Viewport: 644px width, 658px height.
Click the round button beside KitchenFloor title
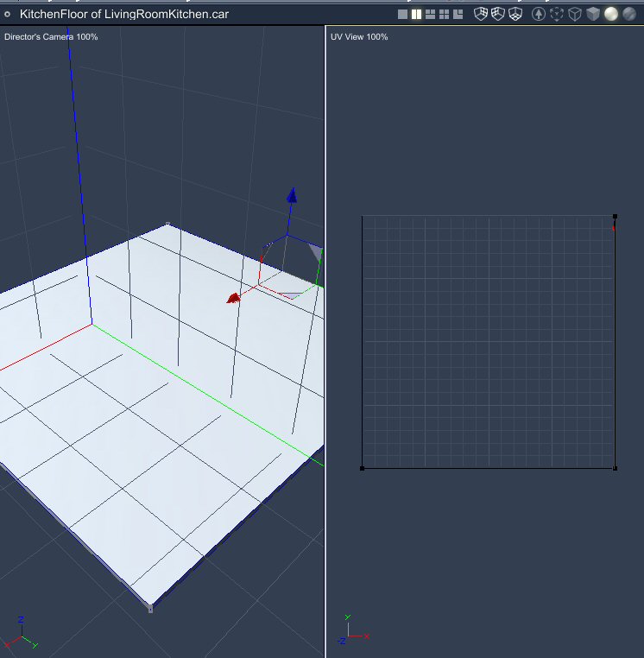[8, 15]
